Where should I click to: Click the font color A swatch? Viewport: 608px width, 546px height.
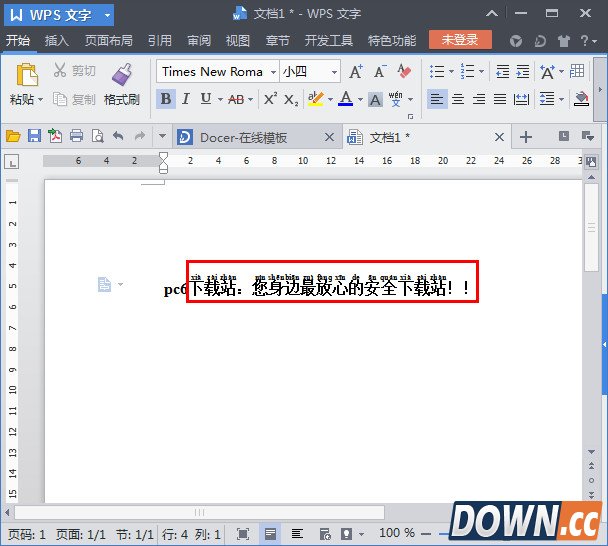point(345,99)
